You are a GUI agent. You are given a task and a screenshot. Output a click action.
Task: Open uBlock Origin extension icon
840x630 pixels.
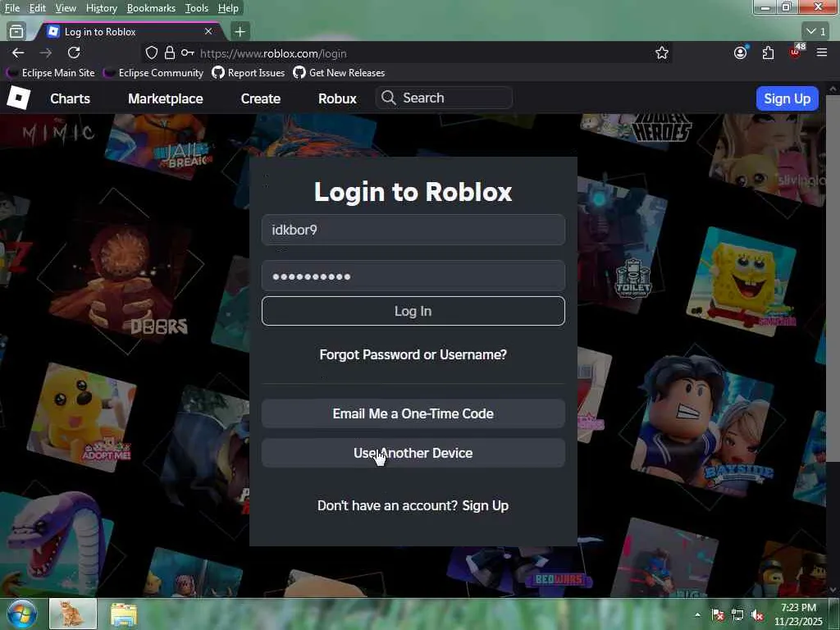(796, 52)
